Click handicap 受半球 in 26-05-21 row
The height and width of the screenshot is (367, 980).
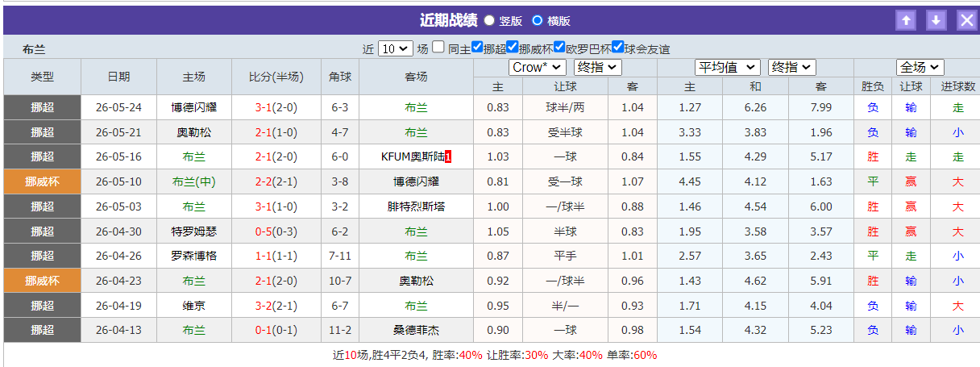pyautogui.click(x=565, y=132)
